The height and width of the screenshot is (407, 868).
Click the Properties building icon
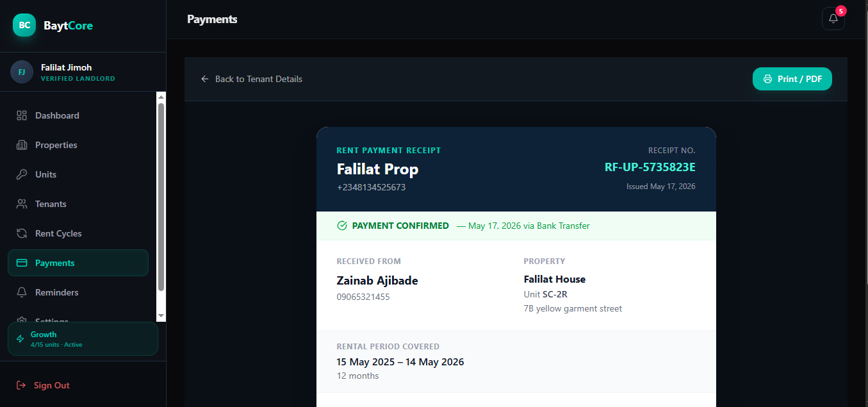tap(22, 145)
